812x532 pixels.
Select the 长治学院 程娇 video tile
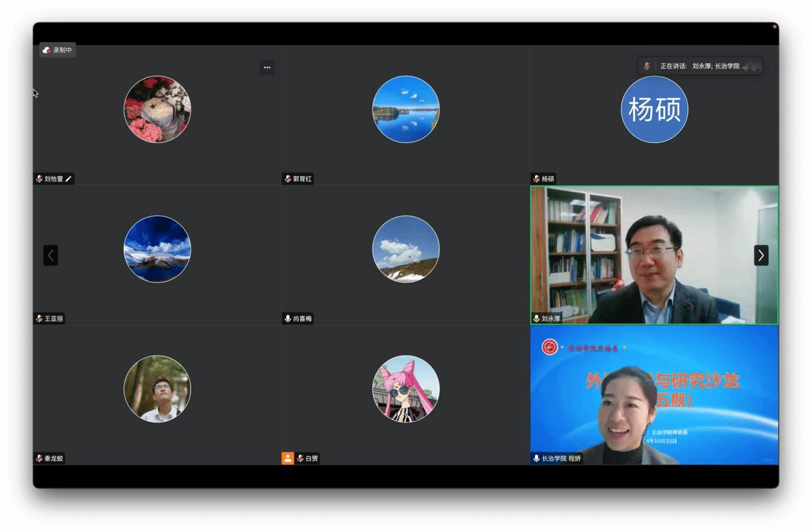[x=654, y=395]
